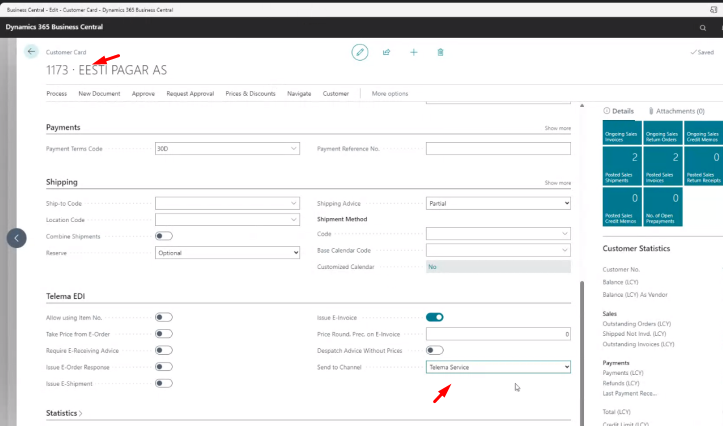The image size is (723, 426).
Task: Click Dynamics 365 Business Central title
Action: [54, 27]
